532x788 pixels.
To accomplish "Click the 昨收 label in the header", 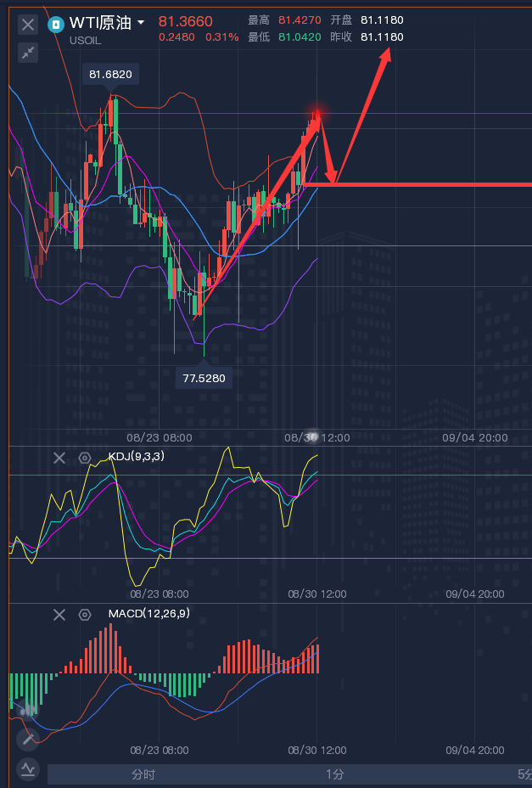I will coord(341,37).
